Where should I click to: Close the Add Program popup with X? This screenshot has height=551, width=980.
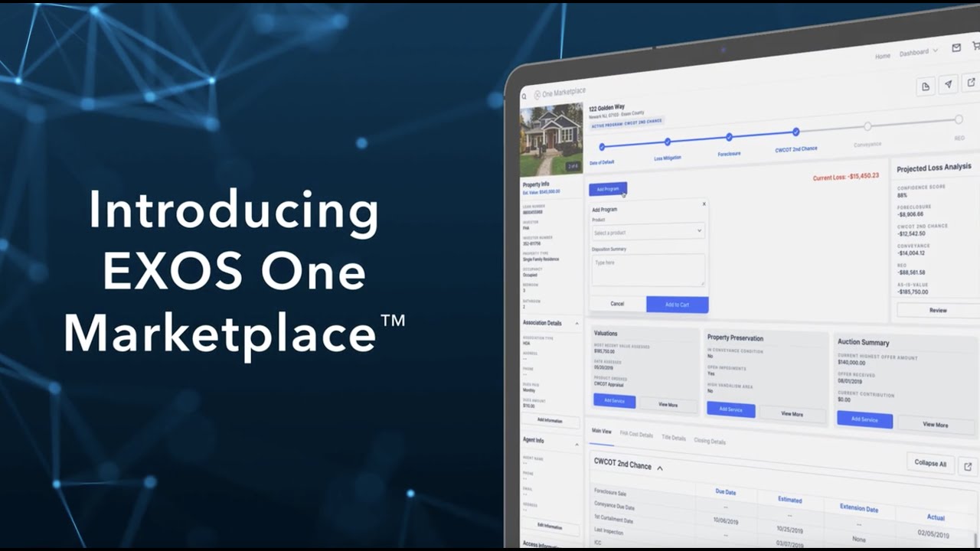(x=704, y=204)
